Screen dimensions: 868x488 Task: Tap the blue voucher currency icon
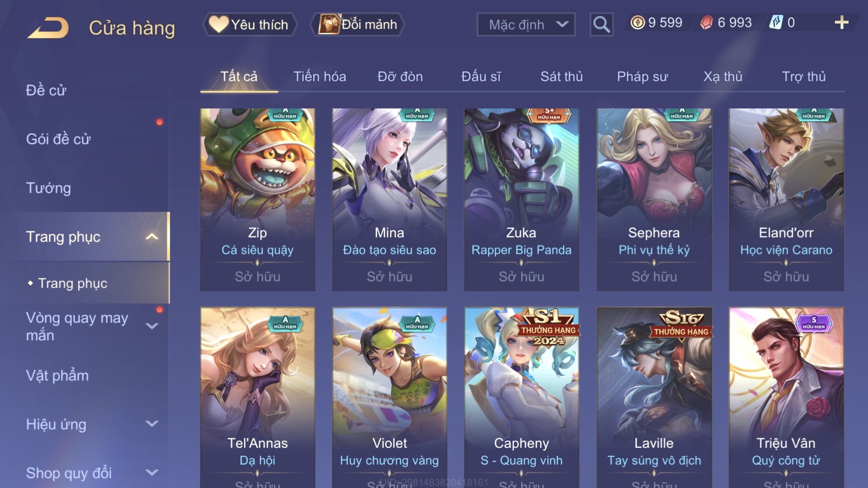(x=776, y=22)
